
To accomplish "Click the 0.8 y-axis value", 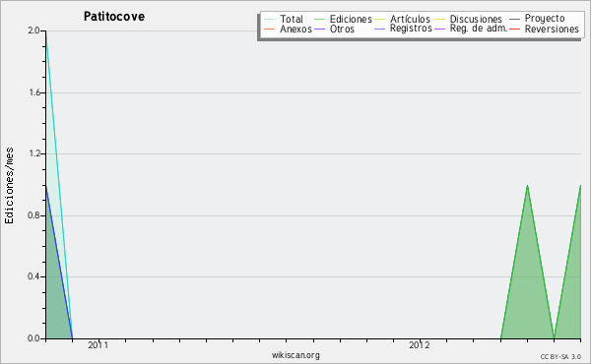I will click(33, 215).
